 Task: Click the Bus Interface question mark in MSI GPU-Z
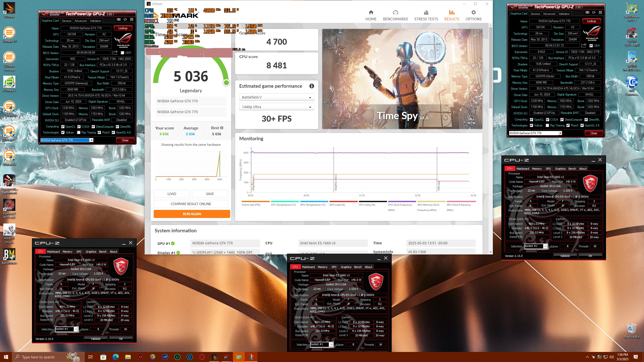132,65
